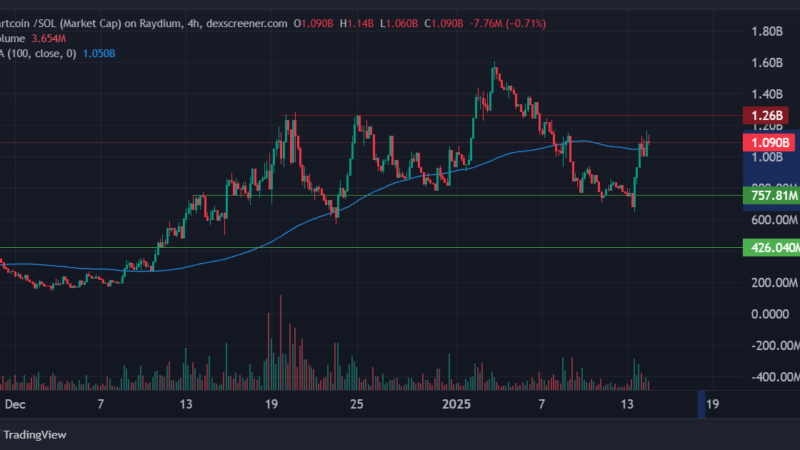Click the high value H1.14B
800x450 pixels.
click(357, 23)
